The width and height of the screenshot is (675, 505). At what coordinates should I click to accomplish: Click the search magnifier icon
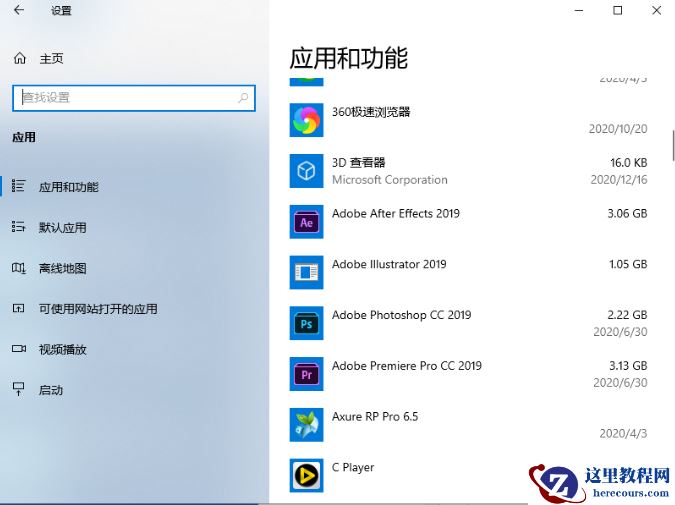[x=243, y=98]
